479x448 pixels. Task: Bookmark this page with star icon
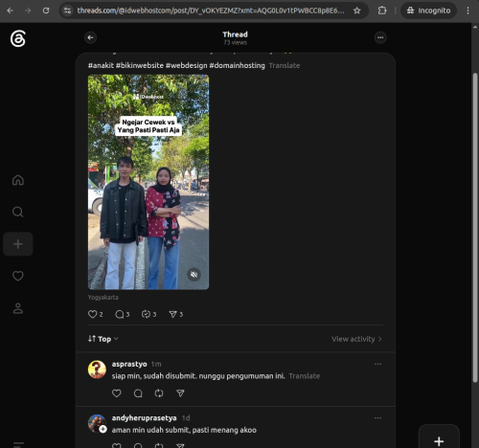click(x=357, y=11)
